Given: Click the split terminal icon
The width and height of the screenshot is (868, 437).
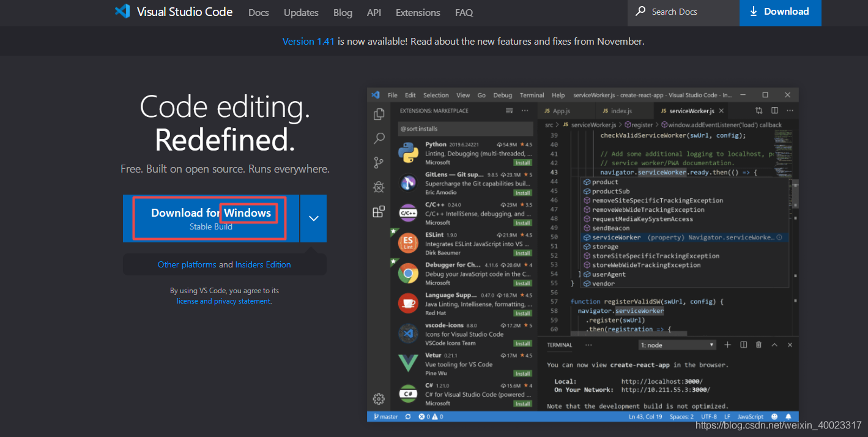Looking at the screenshot, I should [x=744, y=345].
